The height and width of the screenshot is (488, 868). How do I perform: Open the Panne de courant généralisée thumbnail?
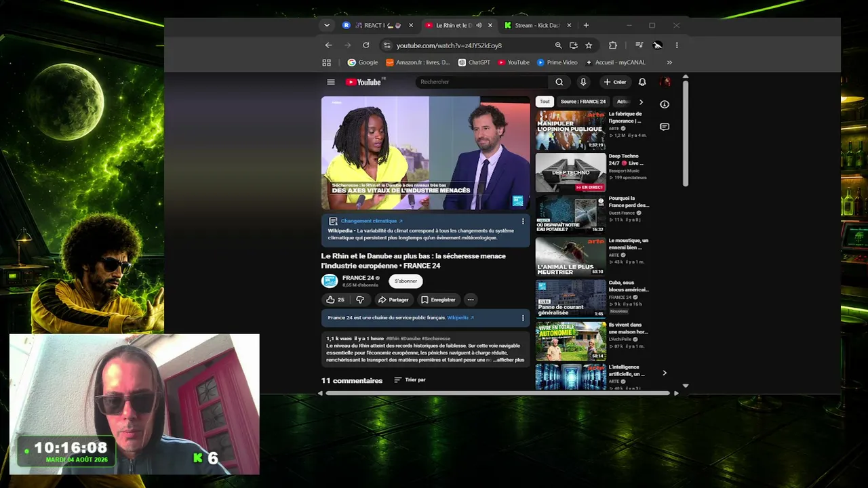click(570, 299)
